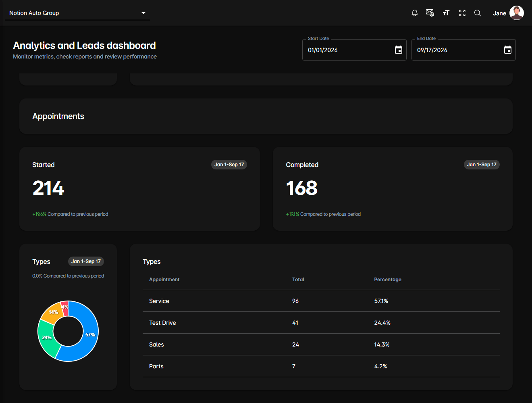The image size is (532, 403).
Task: Toggle fullscreen mode icon
Action: point(462,13)
